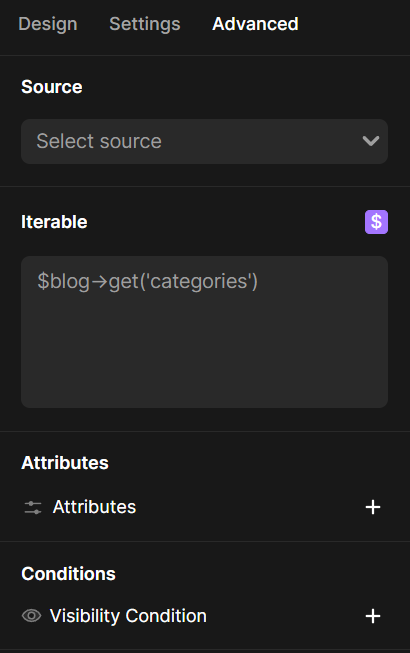Click the chevron arrow in Source field
Image resolution: width=410 pixels, height=653 pixels.
pyautogui.click(x=370, y=141)
